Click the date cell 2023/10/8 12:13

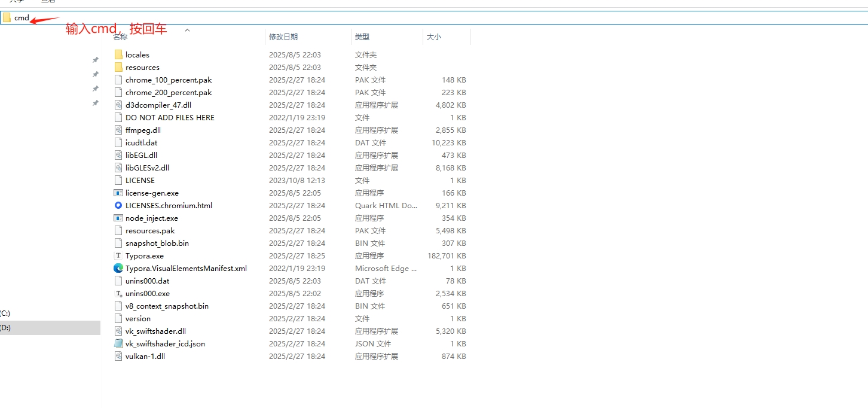297,181
